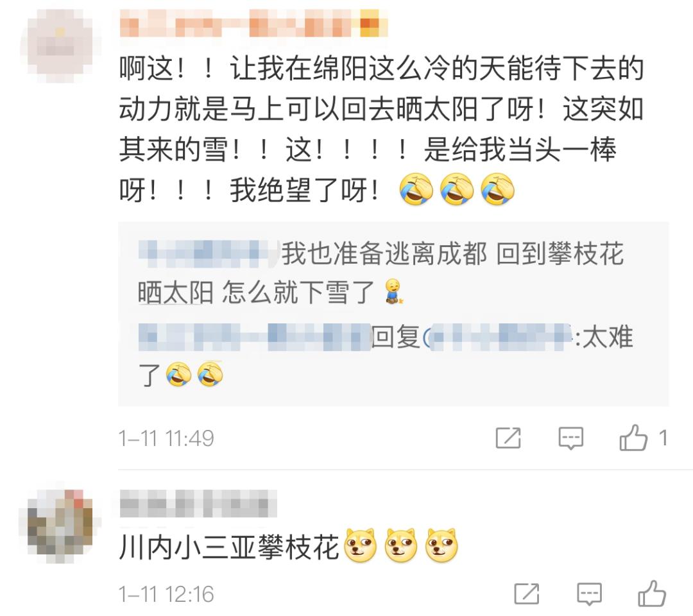The width and height of the screenshot is (693, 616).
Task: Open second commenter's gray blurred username
Action: click(x=198, y=503)
